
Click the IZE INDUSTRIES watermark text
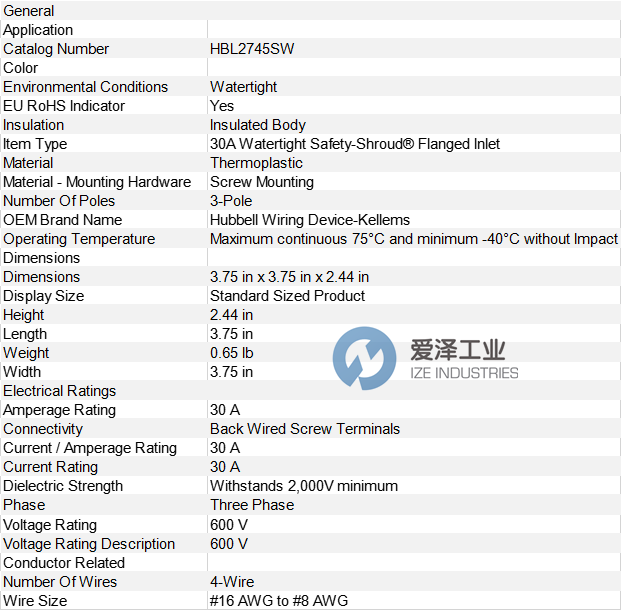point(464,373)
